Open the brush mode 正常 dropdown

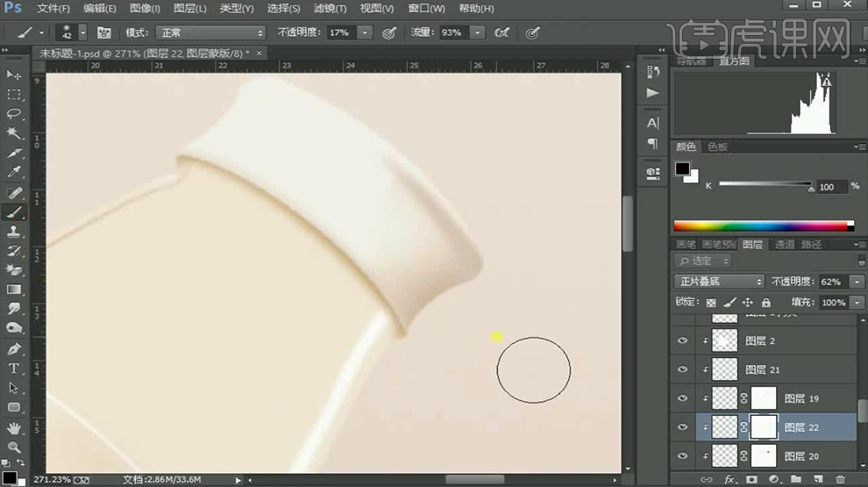(210, 32)
